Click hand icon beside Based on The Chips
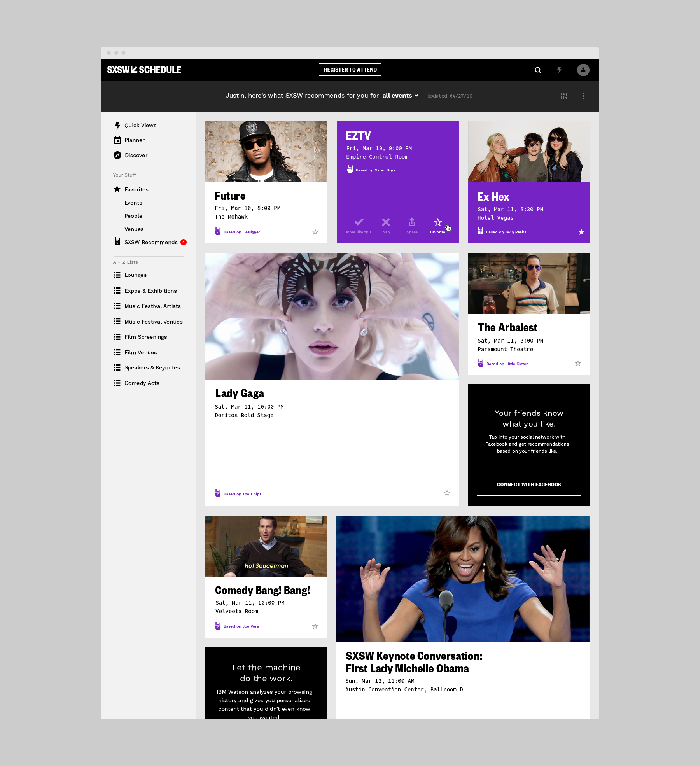The image size is (700, 766). [x=218, y=493]
